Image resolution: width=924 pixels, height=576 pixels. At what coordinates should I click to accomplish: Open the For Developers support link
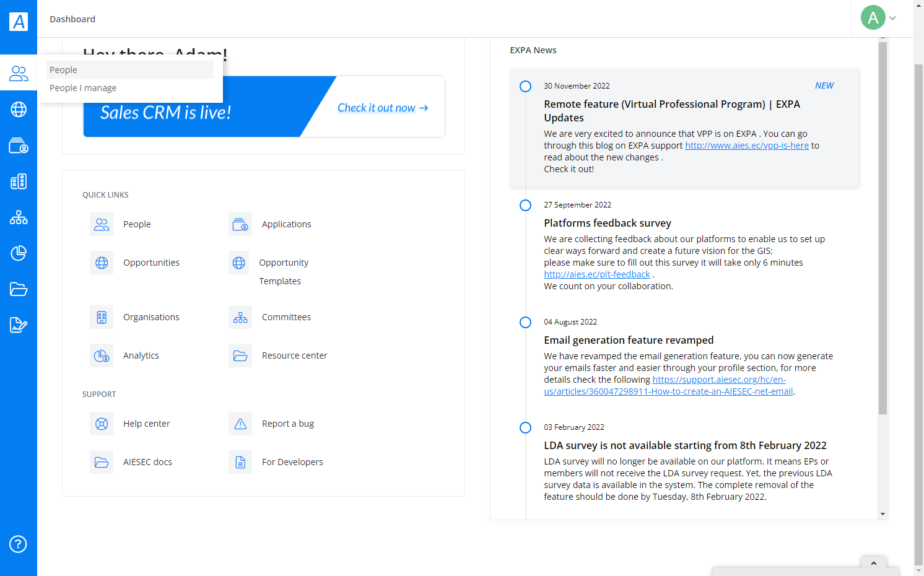pyautogui.click(x=292, y=462)
